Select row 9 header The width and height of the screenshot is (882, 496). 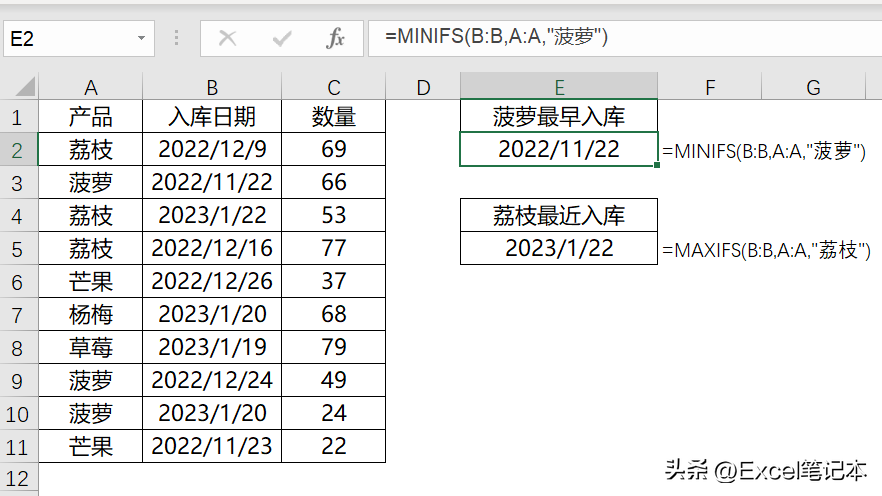click(19, 381)
